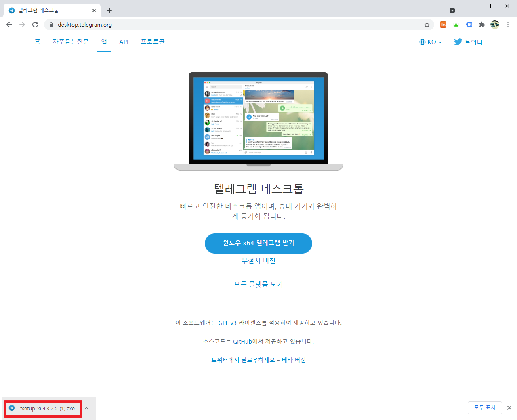Click the blue extension icon in the toolbar
517x420 pixels.
(469, 25)
